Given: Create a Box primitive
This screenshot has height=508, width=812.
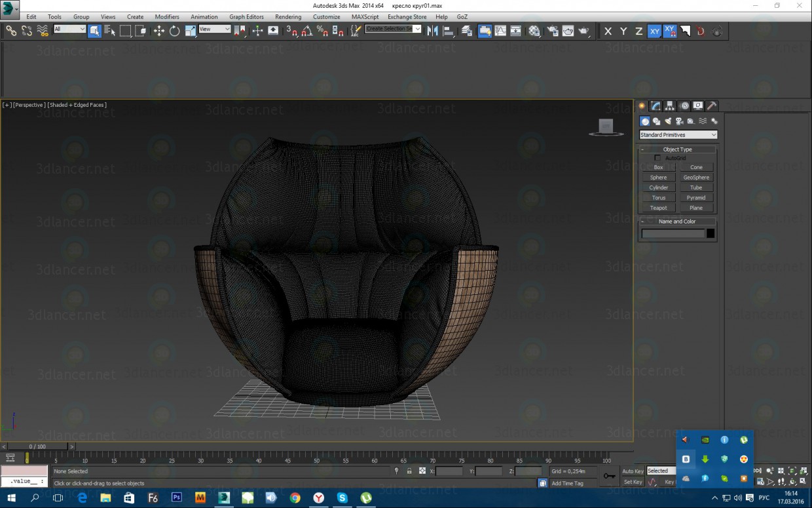Looking at the screenshot, I should coord(658,167).
